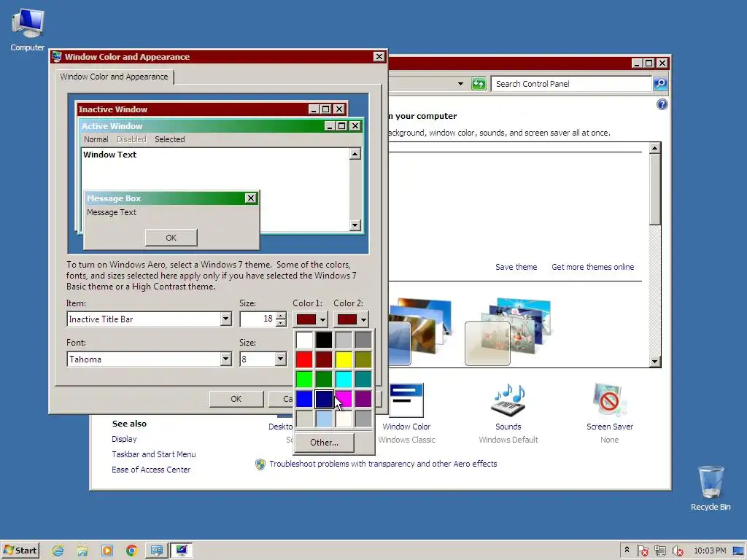This screenshot has height=560, width=747.
Task: Click the Other... button in color palette
Action: [x=325, y=443]
